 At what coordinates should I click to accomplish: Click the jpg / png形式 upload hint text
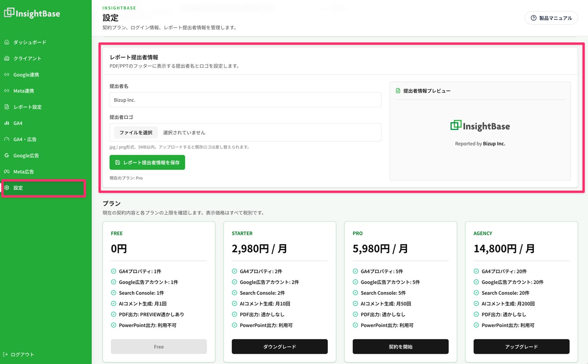click(x=180, y=147)
